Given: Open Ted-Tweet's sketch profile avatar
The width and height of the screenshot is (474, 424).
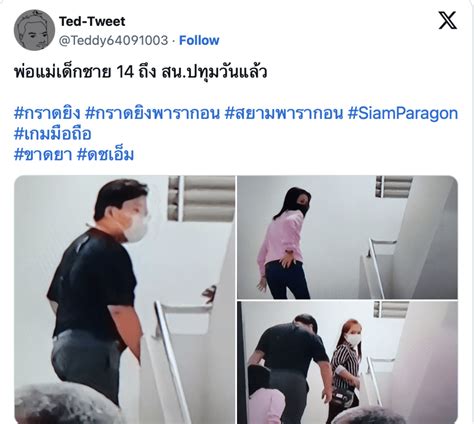Looking at the screenshot, I should 34,30.
